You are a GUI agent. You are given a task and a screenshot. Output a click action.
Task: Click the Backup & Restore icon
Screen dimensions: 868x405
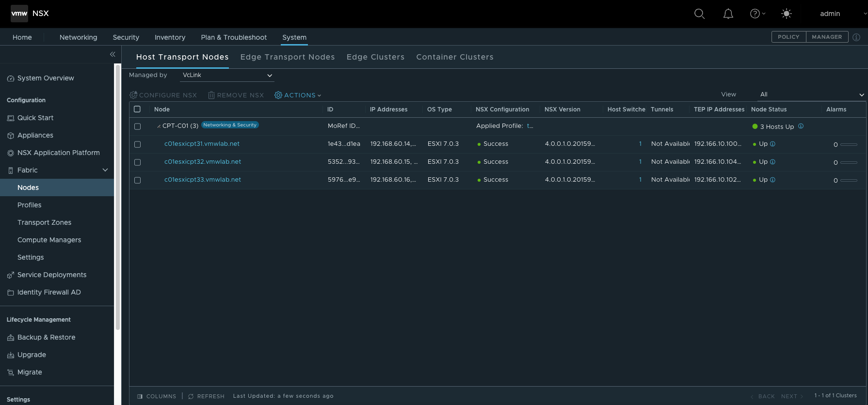point(11,338)
